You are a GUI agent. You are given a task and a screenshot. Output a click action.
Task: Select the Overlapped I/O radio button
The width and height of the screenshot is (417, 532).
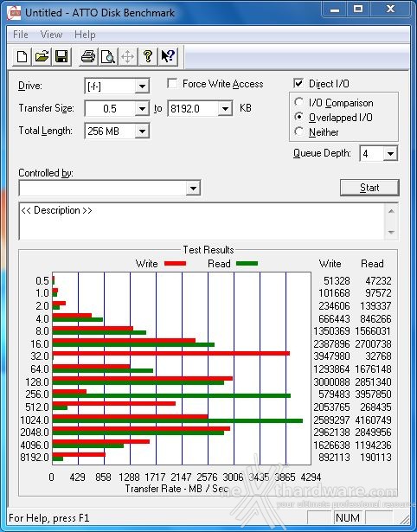299,117
